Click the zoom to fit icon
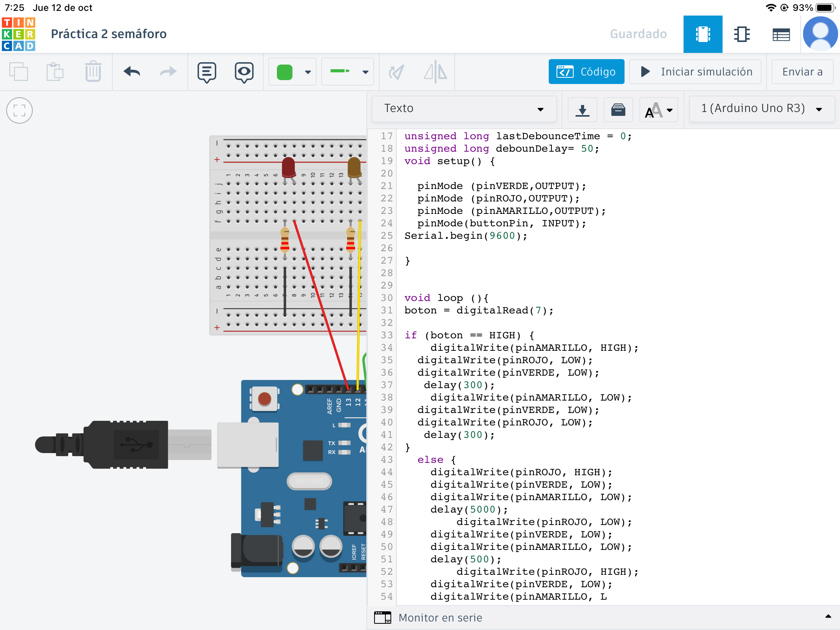Viewport: 840px width, 630px height. pos(19,110)
